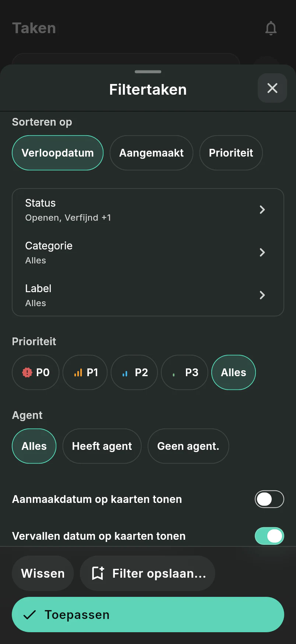296x644 pixels.
Task: Select the Geen agent. chip
Action: [188, 446]
